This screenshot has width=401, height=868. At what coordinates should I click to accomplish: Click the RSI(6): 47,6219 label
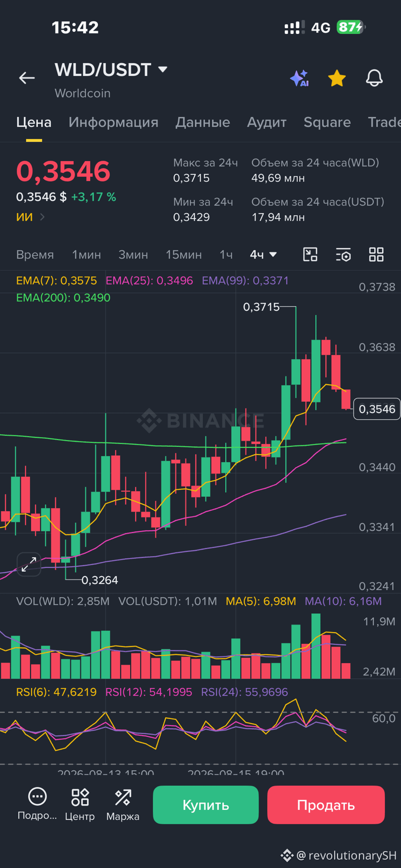56,692
